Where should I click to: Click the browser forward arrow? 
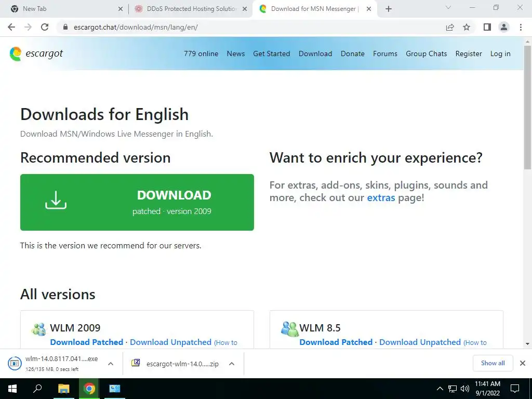[x=28, y=27]
